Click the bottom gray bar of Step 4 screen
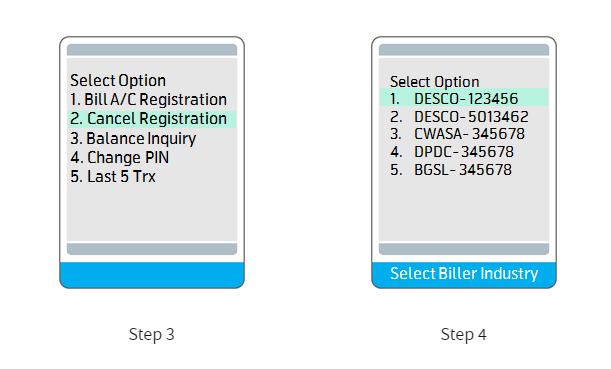 pos(464,249)
